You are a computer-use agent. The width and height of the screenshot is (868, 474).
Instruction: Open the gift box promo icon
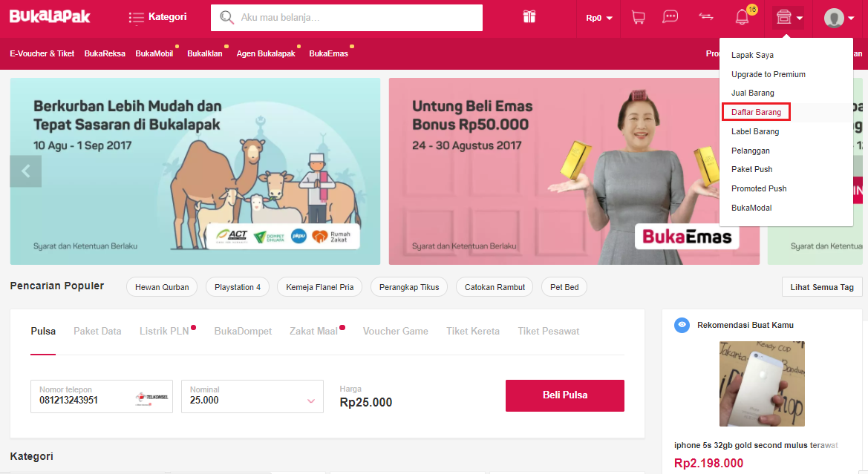pyautogui.click(x=529, y=17)
